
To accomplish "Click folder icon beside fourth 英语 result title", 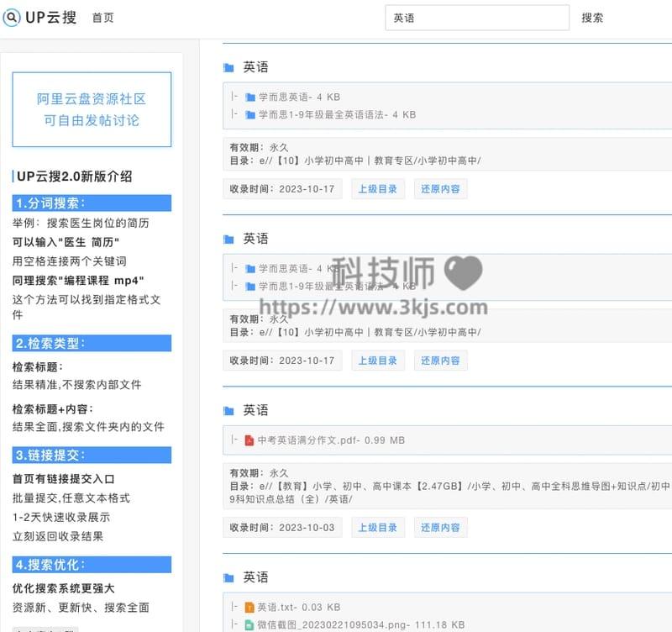I will click(228, 578).
